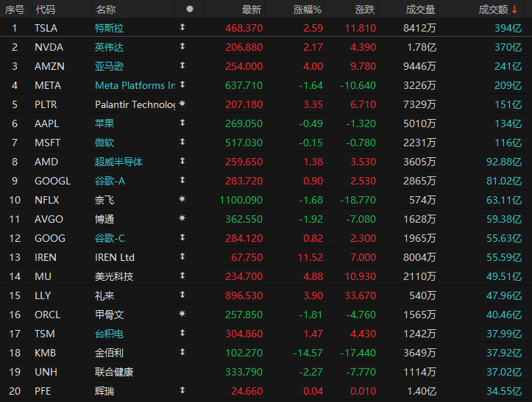Sort by the 成交量 volume column header
532x402 pixels.
420,10
